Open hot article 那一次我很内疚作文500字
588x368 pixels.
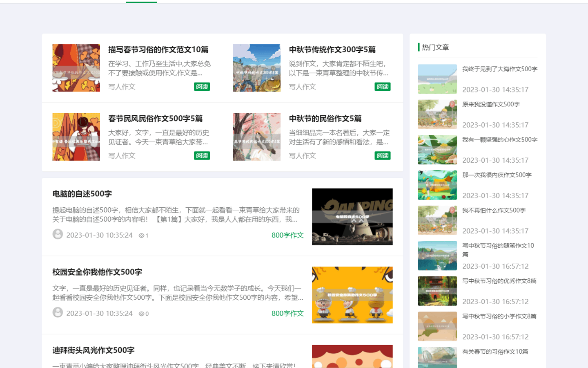(x=497, y=175)
